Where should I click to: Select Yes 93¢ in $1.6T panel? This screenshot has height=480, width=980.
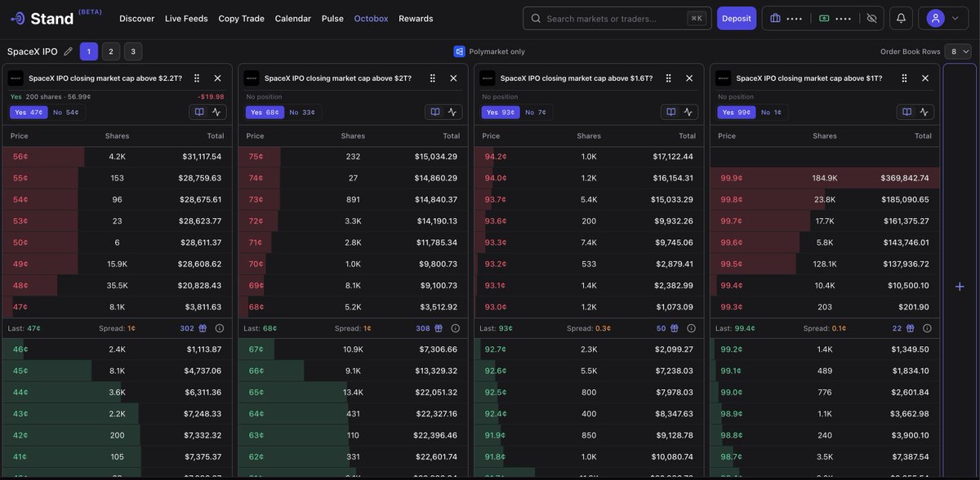tap(501, 112)
